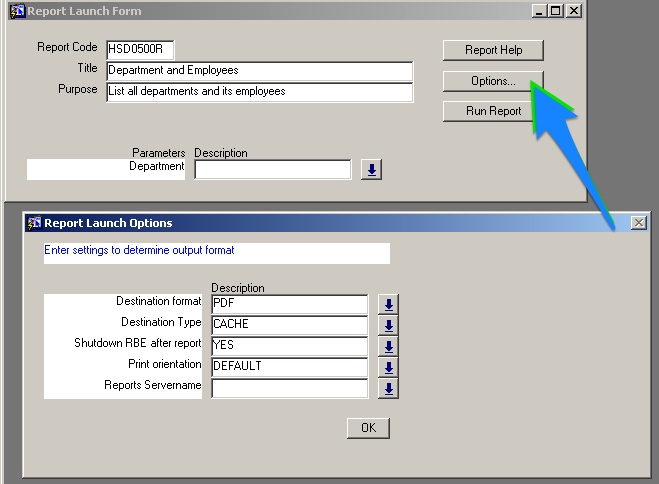Open the Shutdown RBE after report arrow

[388, 346]
